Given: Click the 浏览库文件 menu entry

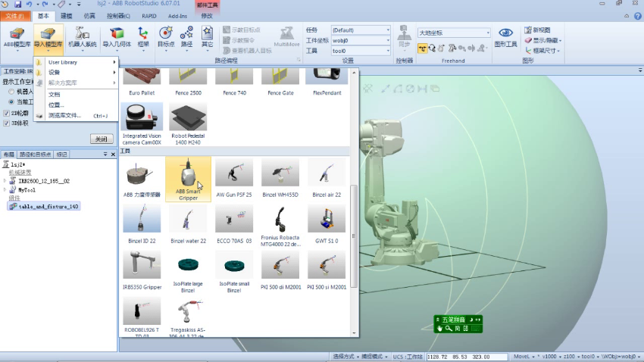Looking at the screenshot, I should click(77, 116).
